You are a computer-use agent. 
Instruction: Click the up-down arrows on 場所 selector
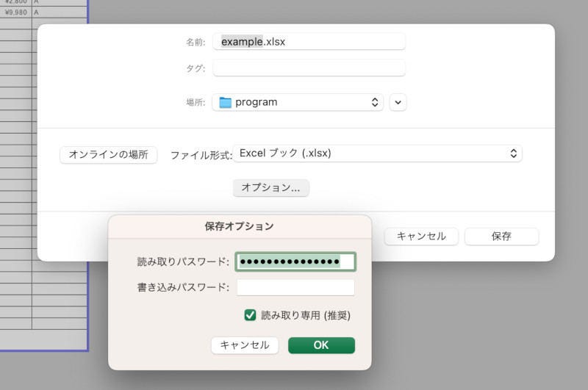pos(374,102)
